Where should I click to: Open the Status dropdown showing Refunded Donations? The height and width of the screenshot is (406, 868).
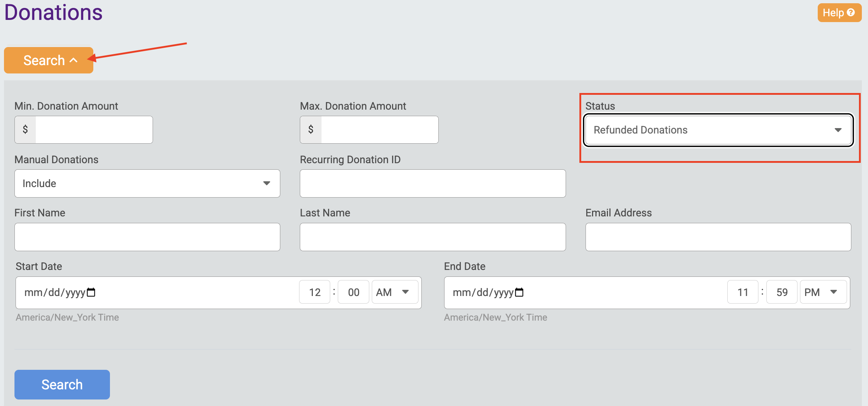pyautogui.click(x=718, y=130)
